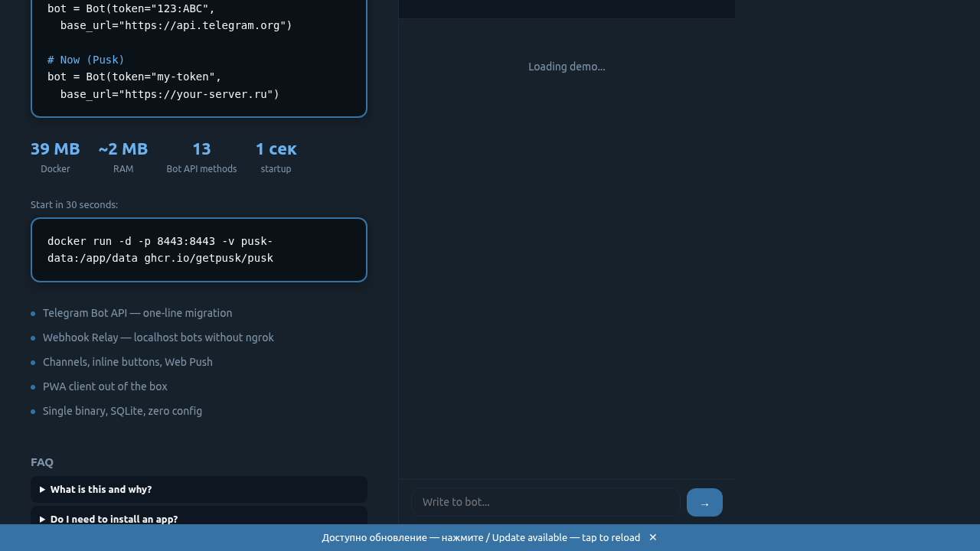Click the FAQ section heading
Image resolution: width=980 pixels, height=551 pixels.
(x=42, y=462)
